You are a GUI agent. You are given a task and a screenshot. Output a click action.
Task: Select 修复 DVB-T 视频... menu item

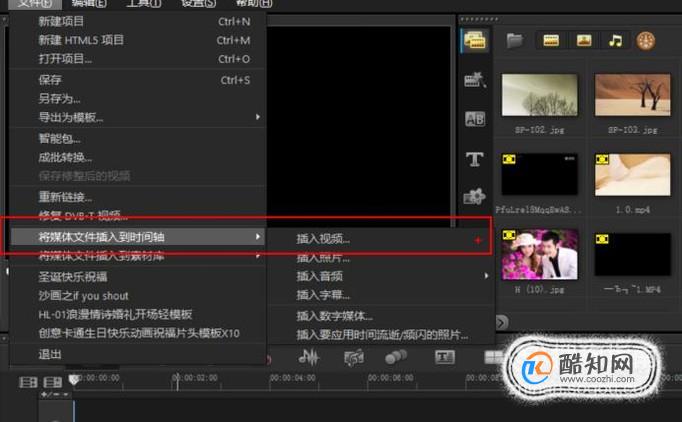(138, 215)
